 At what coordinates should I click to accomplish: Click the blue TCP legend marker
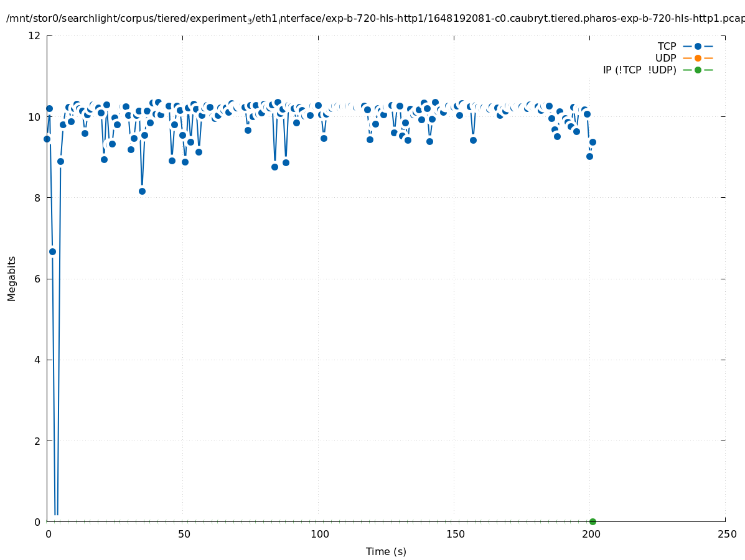(x=698, y=46)
